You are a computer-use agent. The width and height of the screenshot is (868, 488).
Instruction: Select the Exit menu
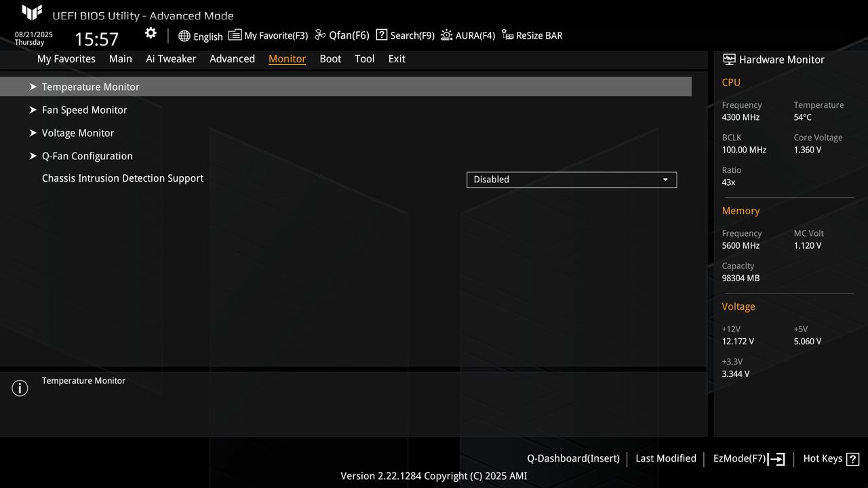(x=396, y=59)
